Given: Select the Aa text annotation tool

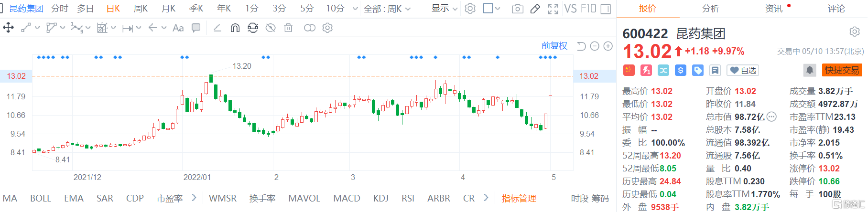Looking at the screenshot, I should coord(178,28).
